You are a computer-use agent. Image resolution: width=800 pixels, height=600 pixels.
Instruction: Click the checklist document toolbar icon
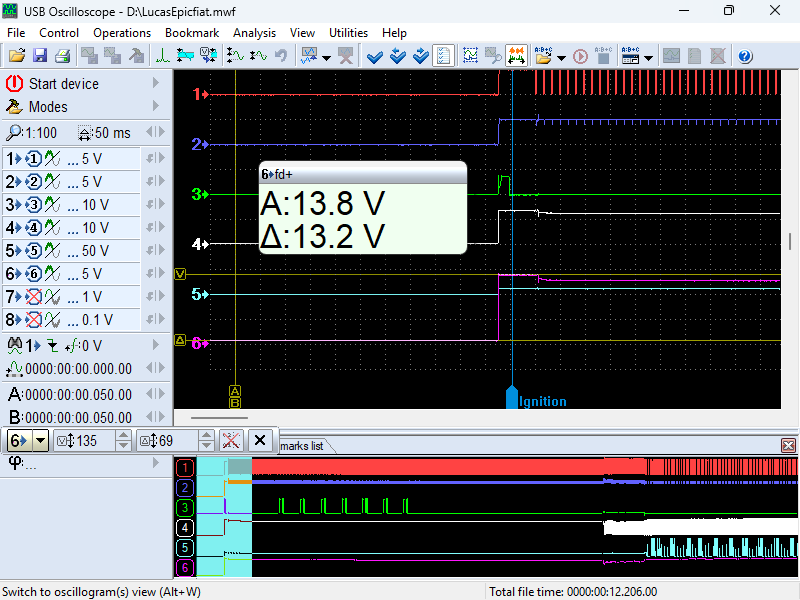[443, 56]
